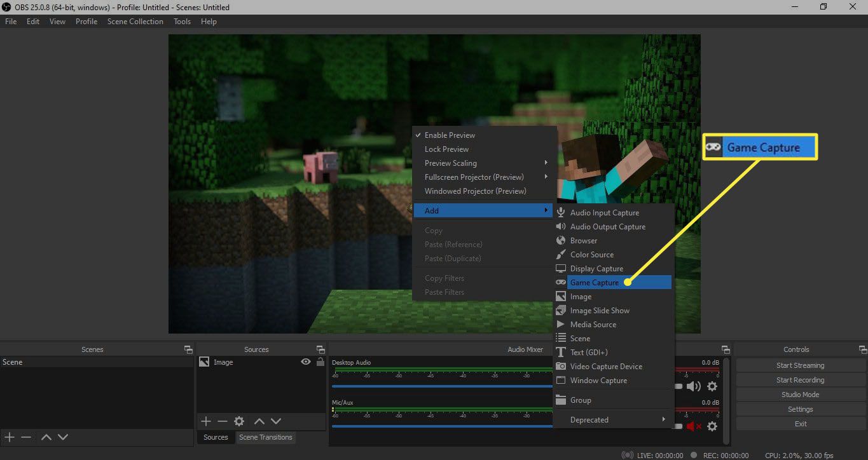Click the Audio Mixer vertical scrollbar
The height and width of the screenshot is (460, 868).
click(x=727, y=400)
